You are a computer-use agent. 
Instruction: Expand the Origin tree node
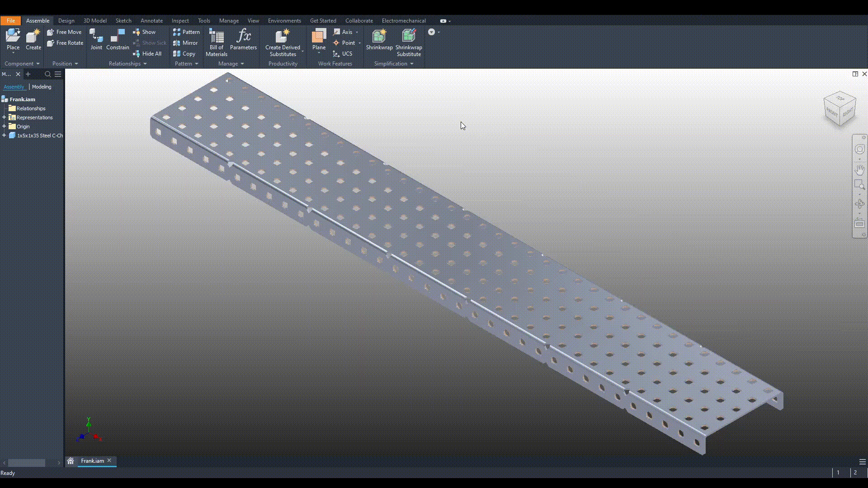tap(4, 127)
